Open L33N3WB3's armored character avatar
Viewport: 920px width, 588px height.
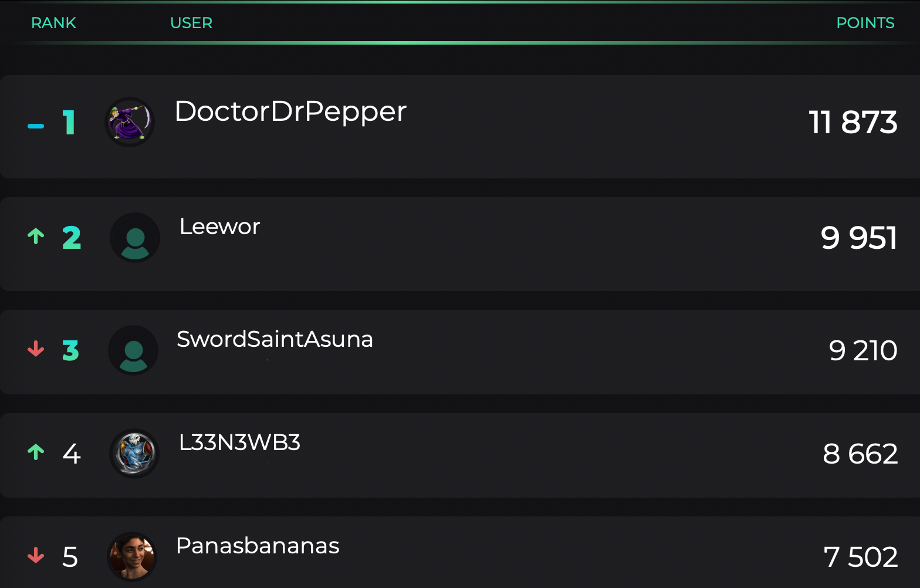click(134, 454)
